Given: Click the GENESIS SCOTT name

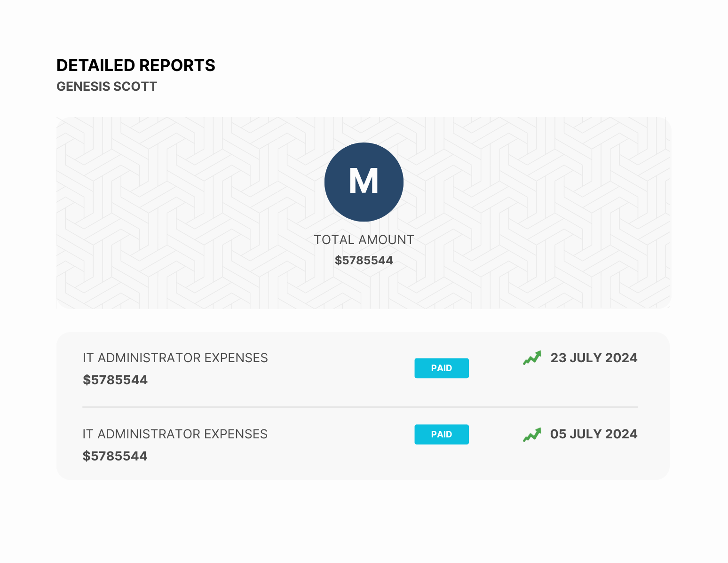Looking at the screenshot, I should (107, 87).
